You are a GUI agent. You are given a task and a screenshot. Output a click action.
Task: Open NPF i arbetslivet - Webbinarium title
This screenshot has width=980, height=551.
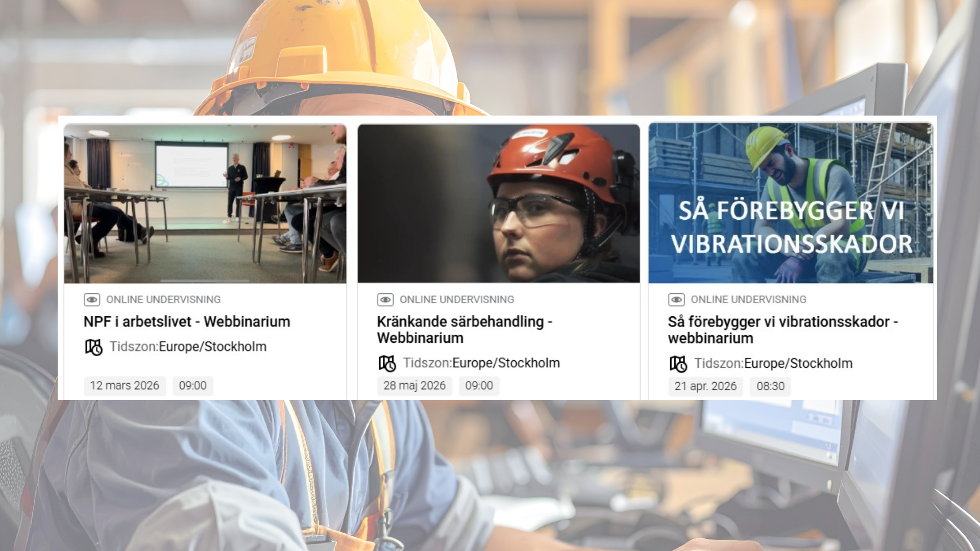coord(187,322)
